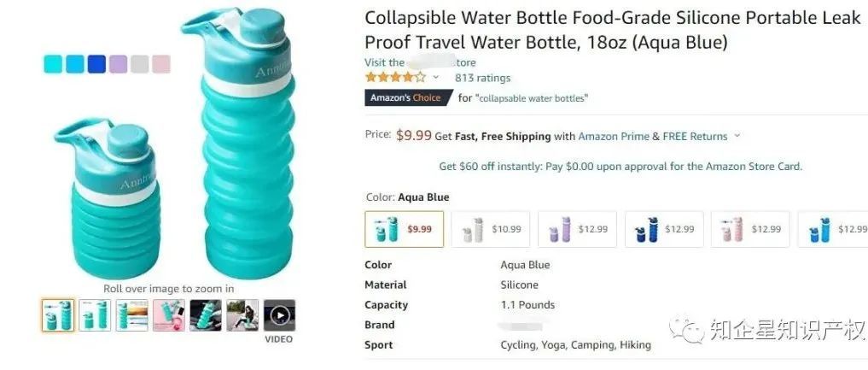Expand the FREE Returns details chevron
The height and width of the screenshot is (370, 868).
point(737,136)
